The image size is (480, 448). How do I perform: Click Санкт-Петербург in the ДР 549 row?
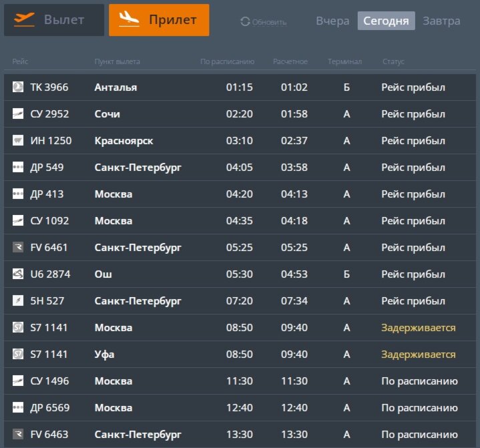[x=138, y=168]
